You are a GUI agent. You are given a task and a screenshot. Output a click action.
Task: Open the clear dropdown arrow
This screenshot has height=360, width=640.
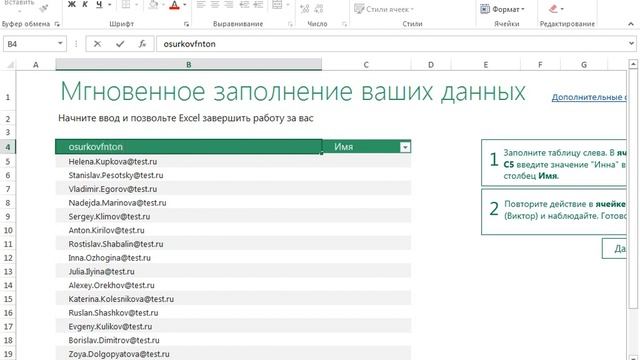pyautogui.click(x=562, y=9)
